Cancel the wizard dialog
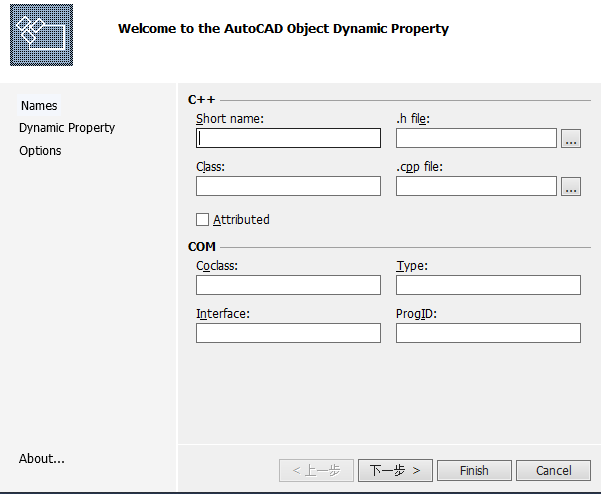Screen dimensions: 601x494 (553, 470)
